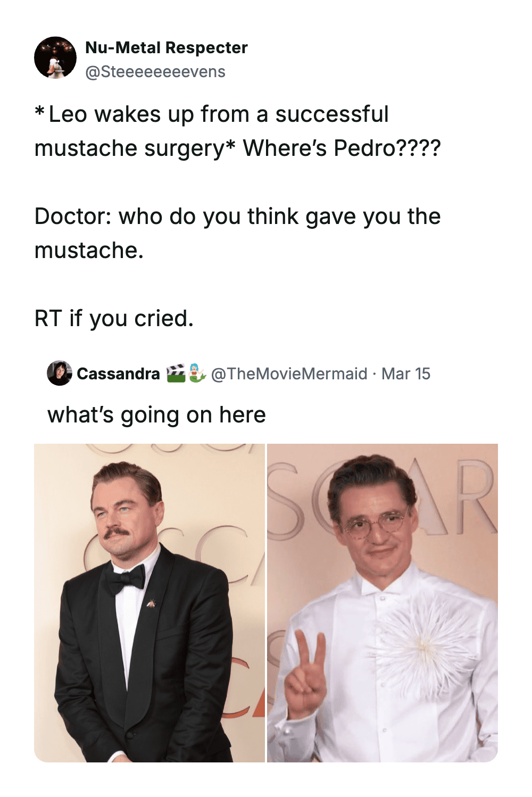Open the right photo of white-shirt man

[x=382, y=602]
